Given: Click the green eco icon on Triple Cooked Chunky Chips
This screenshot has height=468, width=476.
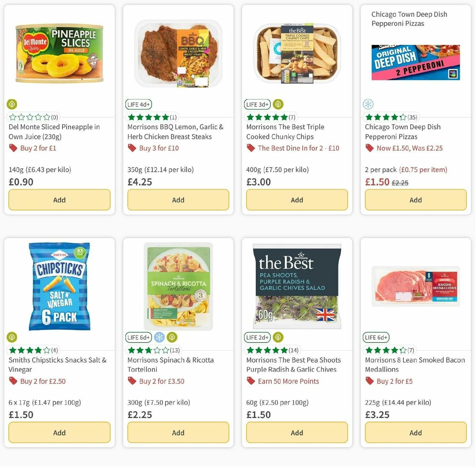Looking at the screenshot, I should (x=278, y=104).
